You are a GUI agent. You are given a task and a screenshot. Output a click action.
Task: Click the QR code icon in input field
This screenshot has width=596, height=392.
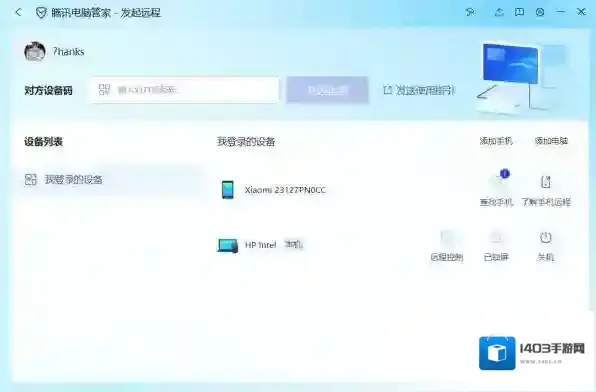[x=104, y=90]
